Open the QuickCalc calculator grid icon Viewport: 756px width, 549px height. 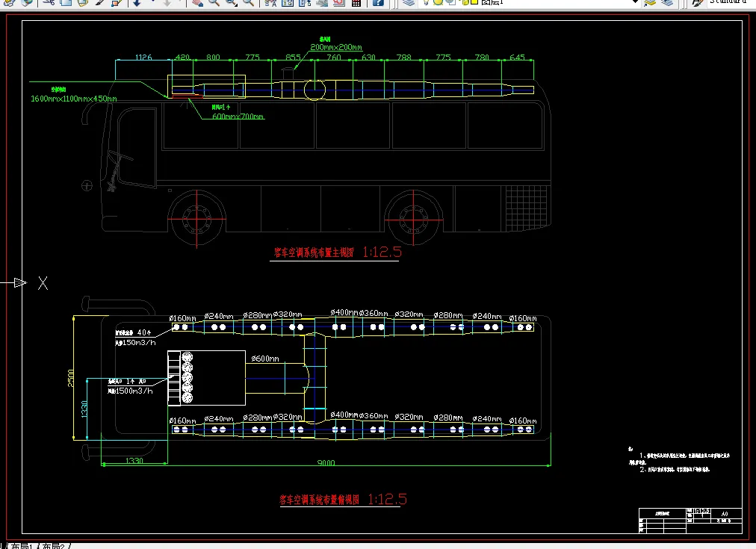(356, 2)
